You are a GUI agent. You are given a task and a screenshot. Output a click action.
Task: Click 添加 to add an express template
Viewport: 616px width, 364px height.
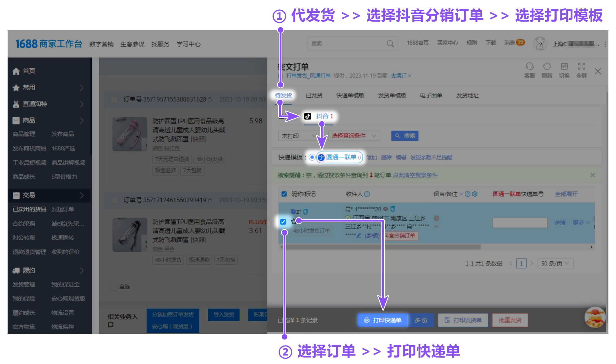tap(371, 157)
